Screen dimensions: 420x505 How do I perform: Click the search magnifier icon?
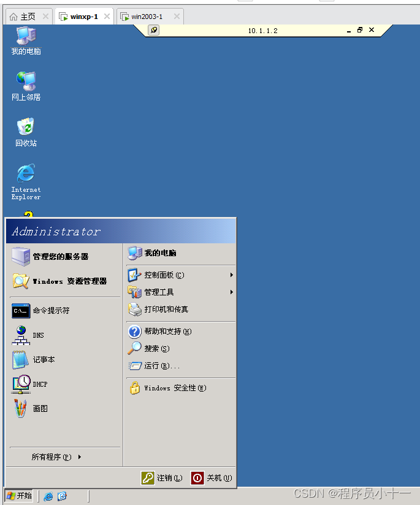point(134,348)
